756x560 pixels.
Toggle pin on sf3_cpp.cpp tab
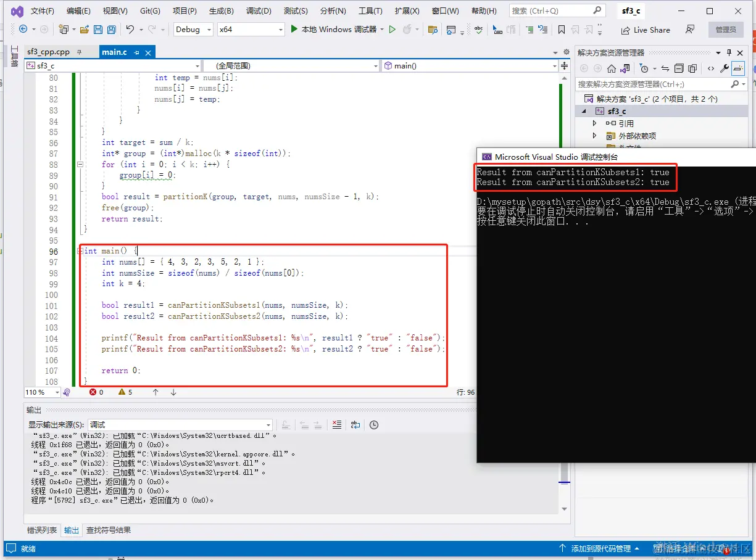click(x=80, y=52)
